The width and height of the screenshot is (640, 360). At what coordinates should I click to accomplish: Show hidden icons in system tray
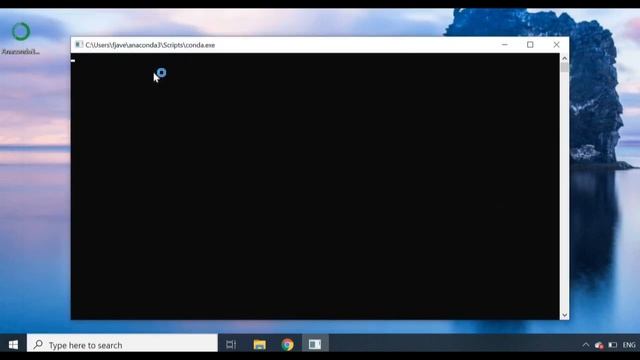point(586,345)
